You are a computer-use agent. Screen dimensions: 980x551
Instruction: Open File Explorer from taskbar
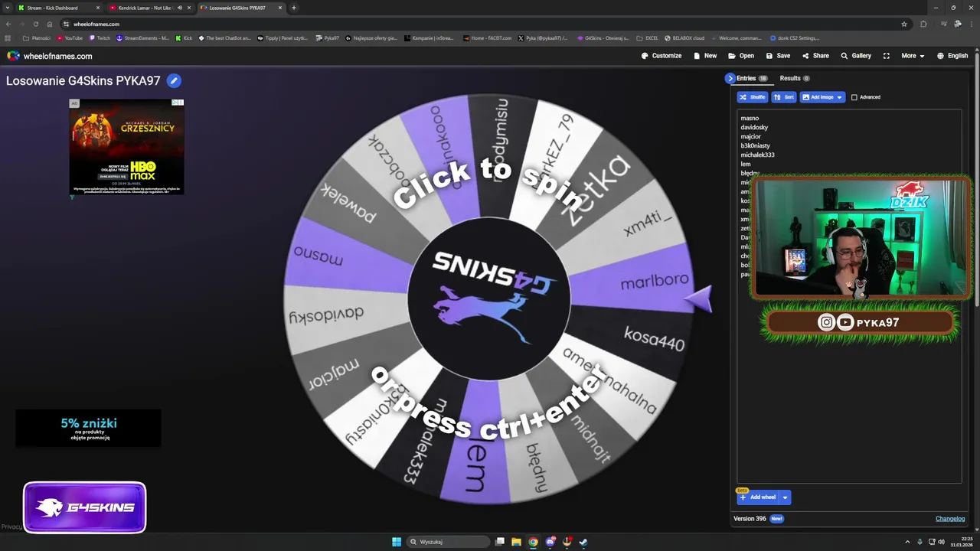(516, 542)
